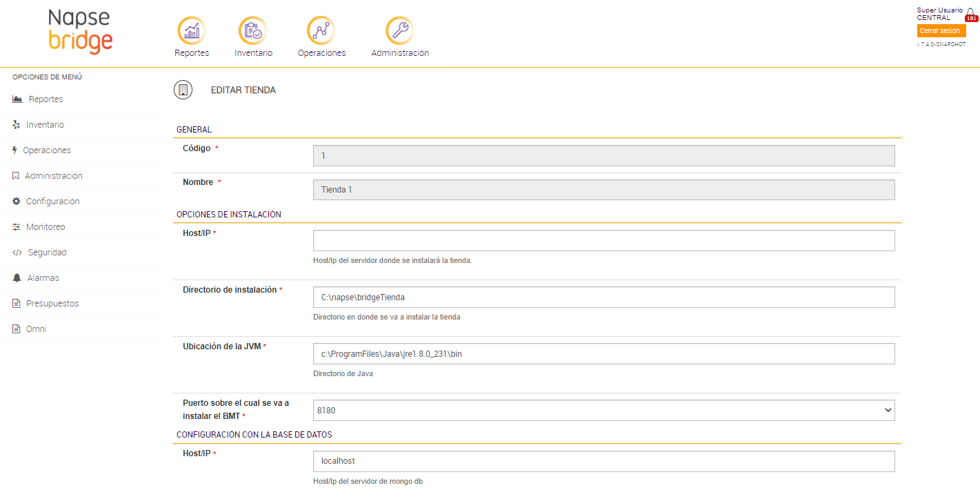
Task: Click the Ubicación de la JVM label
Action: [x=221, y=346]
